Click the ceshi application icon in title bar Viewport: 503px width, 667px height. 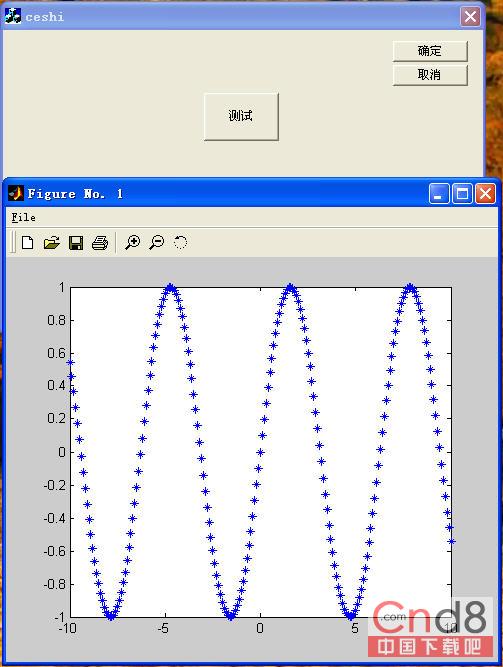click(13, 16)
